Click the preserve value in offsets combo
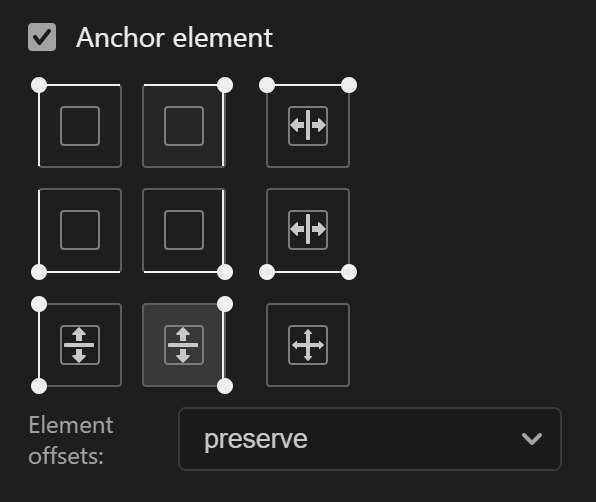Viewport: 596px width, 502px height. tap(256, 440)
